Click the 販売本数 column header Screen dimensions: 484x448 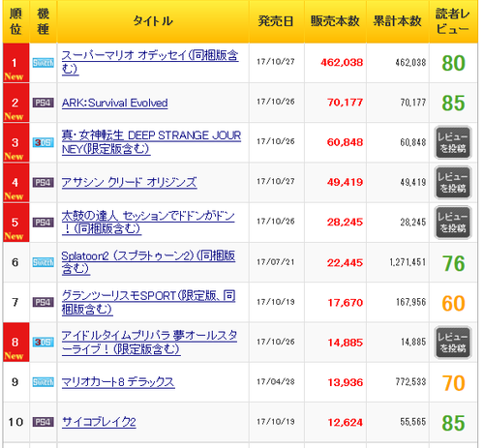point(335,21)
